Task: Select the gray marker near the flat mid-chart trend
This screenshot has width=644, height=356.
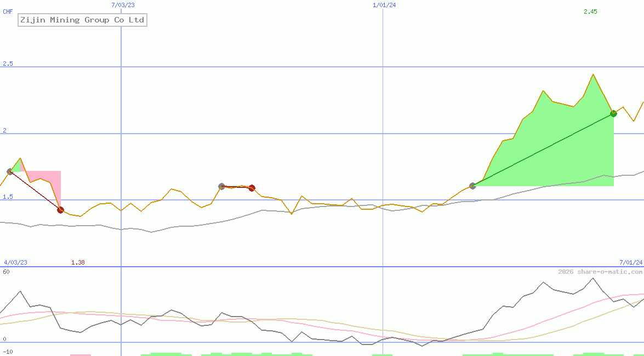Action: pos(221,186)
